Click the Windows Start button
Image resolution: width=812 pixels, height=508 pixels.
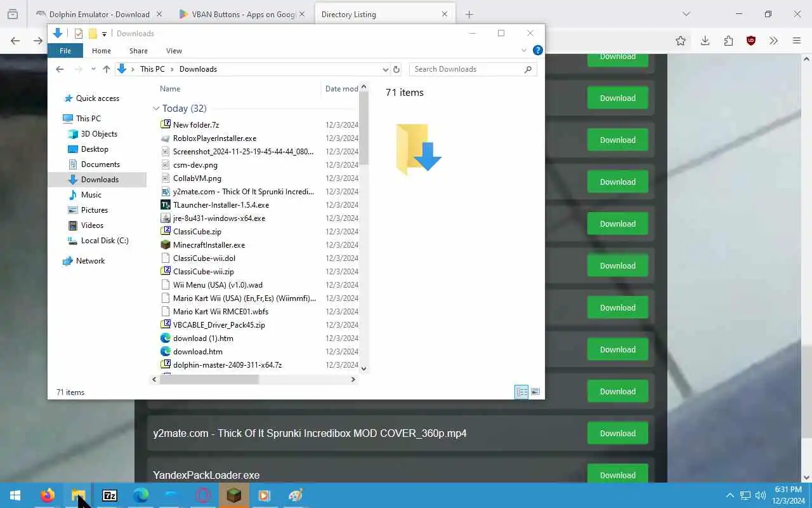click(x=15, y=495)
